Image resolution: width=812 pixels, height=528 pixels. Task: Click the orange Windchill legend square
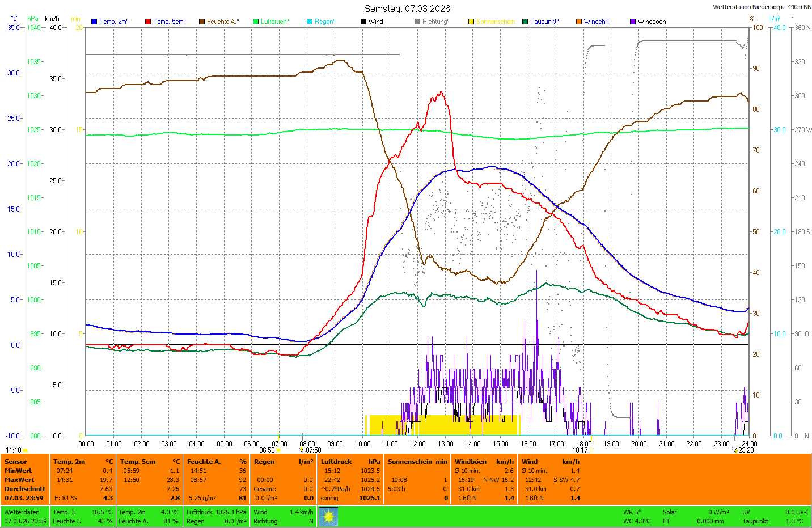click(579, 22)
